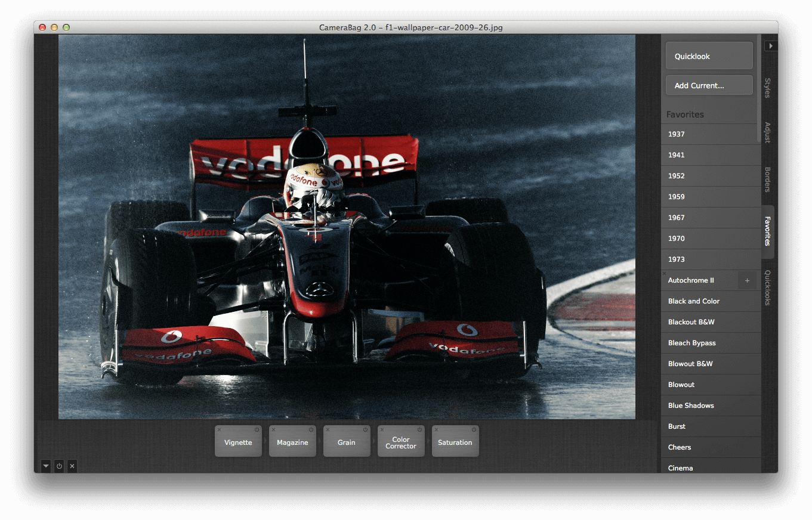812x520 pixels.
Task: Apply the 1970 favorite style
Action: pos(711,239)
